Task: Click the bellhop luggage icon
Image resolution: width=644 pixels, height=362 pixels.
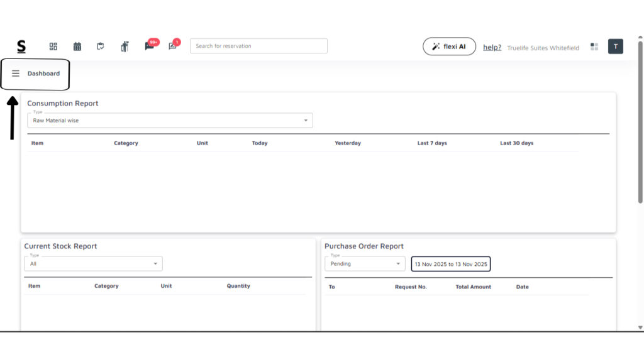Action: (x=125, y=47)
